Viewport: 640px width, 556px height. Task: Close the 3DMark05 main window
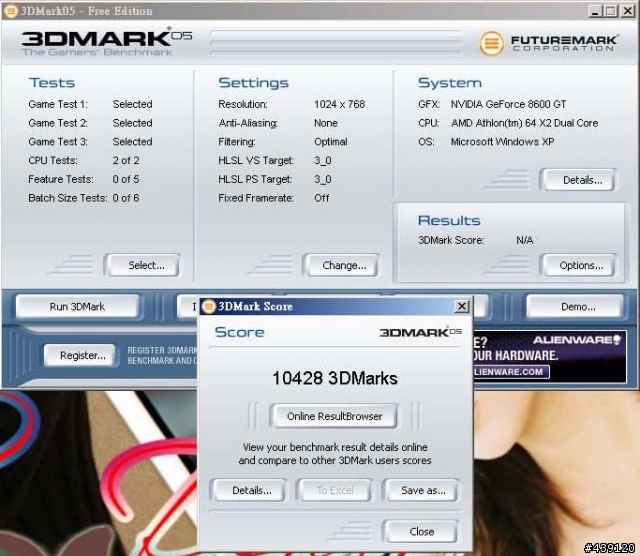(627, 11)
